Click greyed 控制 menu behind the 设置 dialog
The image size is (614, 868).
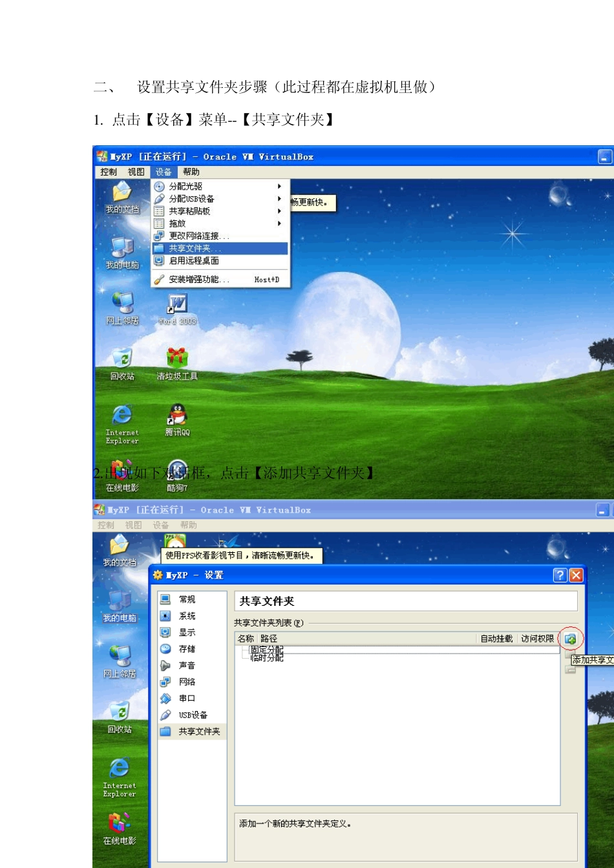click(x=106, y=525)
